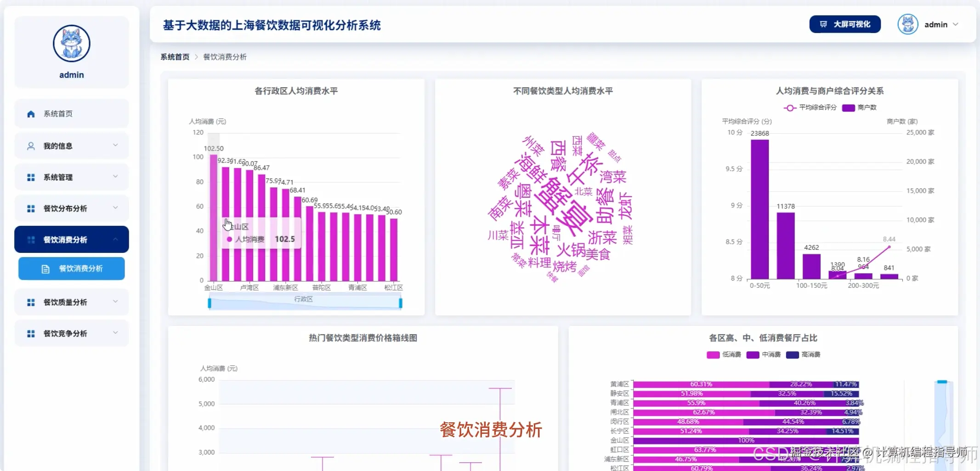This screenshot has width=980, height=471.
Task: Click the 餐饮竞争分析 sidebar icon
Action: pos(31,333)
